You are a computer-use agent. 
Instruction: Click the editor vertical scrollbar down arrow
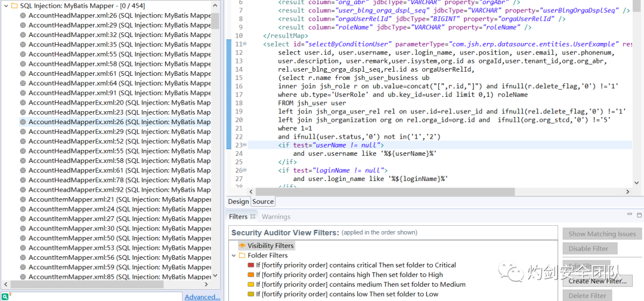(x=636, y=183)
